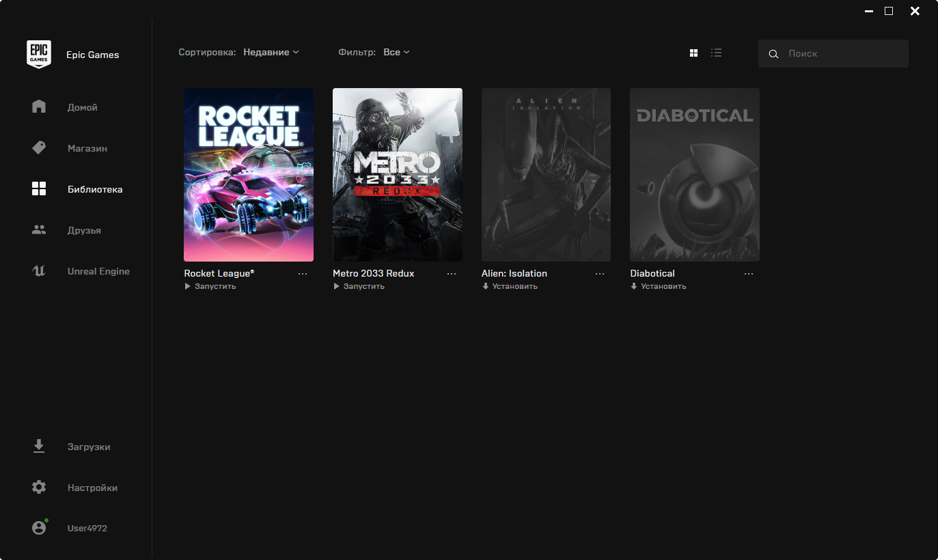Click the Store price tag icon
Image resolution: width=938 pixels, height=560 pixels.
pos(39,148)
